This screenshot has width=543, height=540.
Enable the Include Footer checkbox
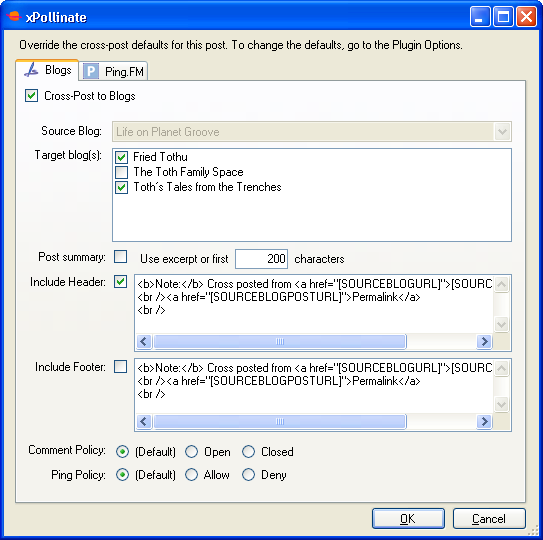120,366
